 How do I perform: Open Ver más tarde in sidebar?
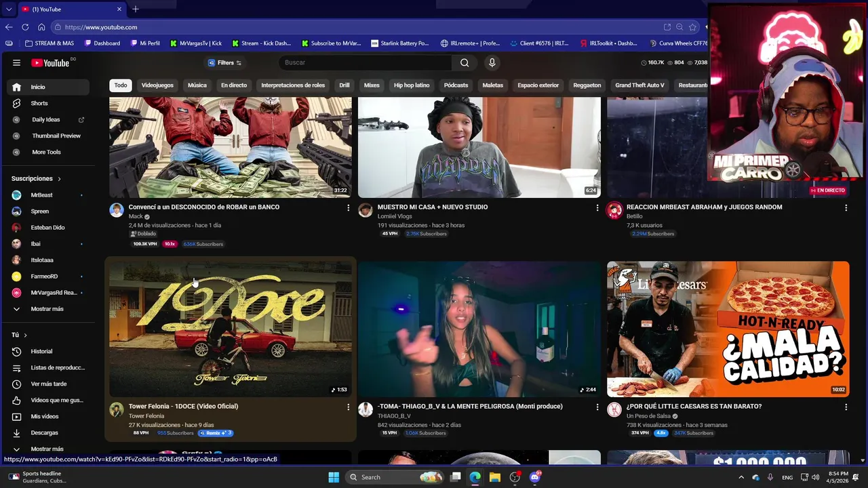click(47, 384)
